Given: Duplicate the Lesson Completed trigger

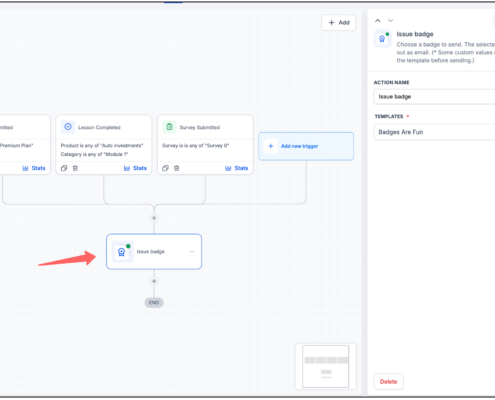Looking at the screenshot, I should pos(64,168).
